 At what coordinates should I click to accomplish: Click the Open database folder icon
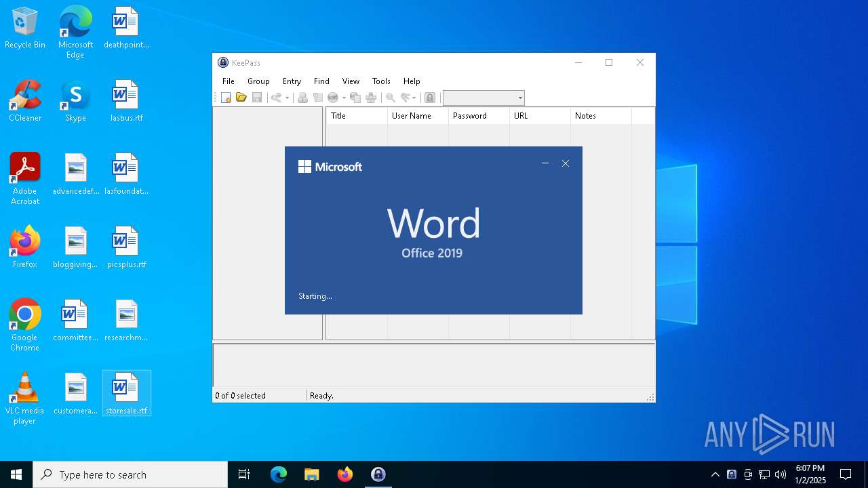[x=241, y=98]
